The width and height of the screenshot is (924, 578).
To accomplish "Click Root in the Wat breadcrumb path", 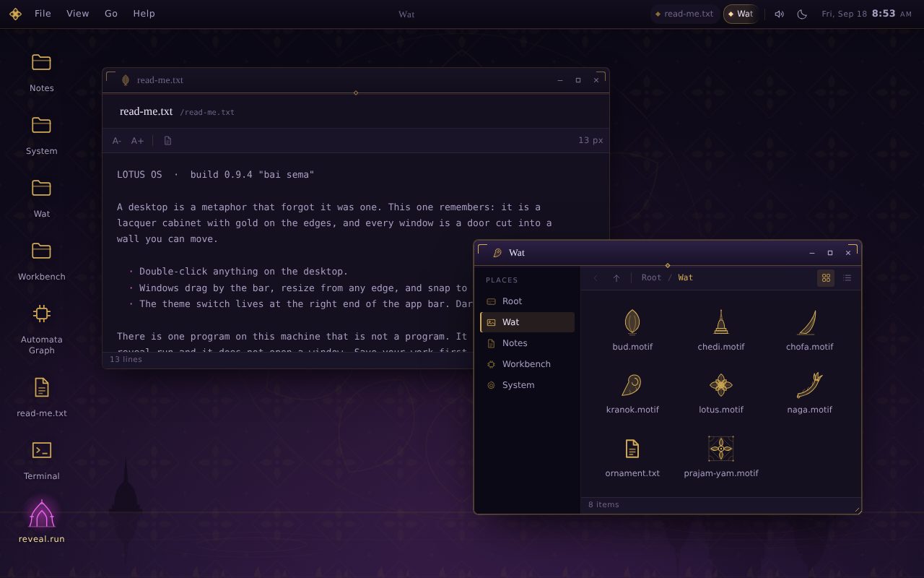I will click(x=651, y=277).
